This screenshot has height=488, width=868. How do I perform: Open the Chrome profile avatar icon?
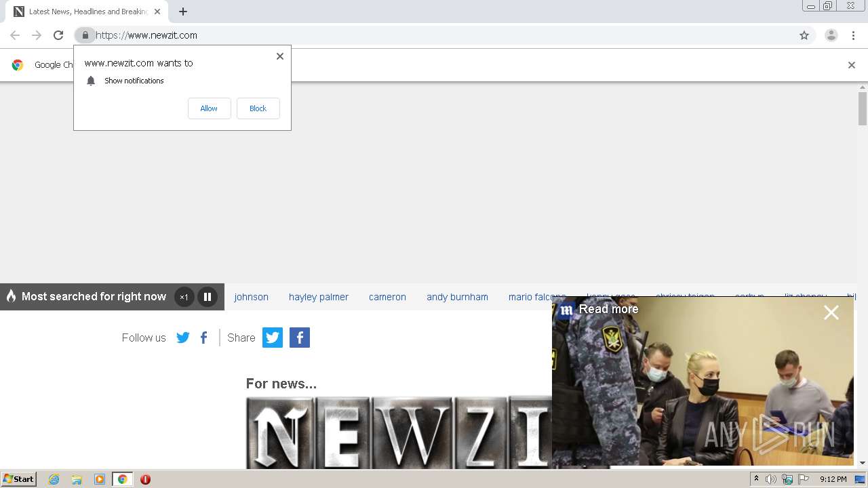click(x=831, y=35)
